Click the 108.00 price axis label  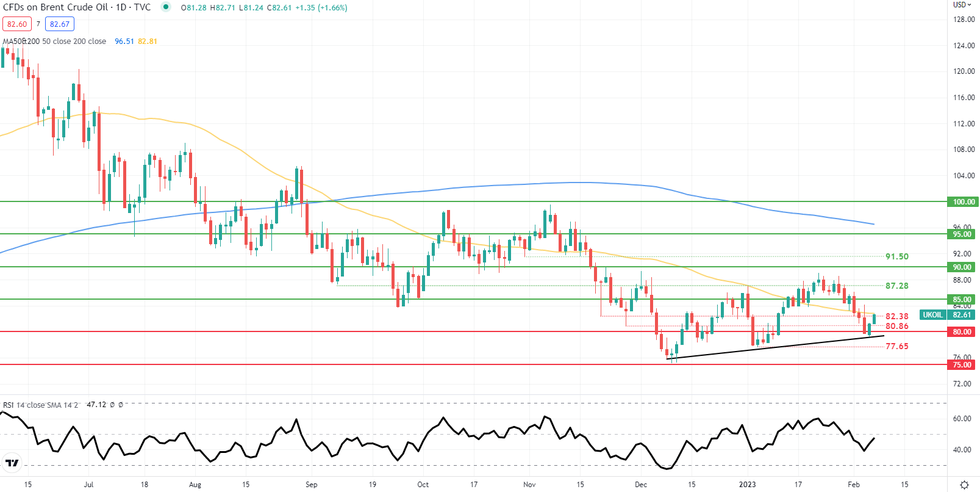[964, 150]
